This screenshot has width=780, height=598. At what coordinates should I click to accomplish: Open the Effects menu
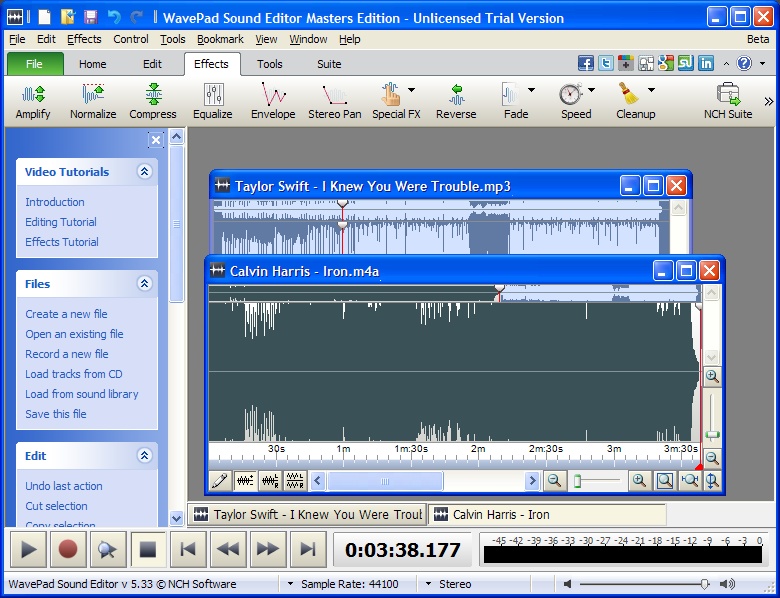click(x=84, y=39)
